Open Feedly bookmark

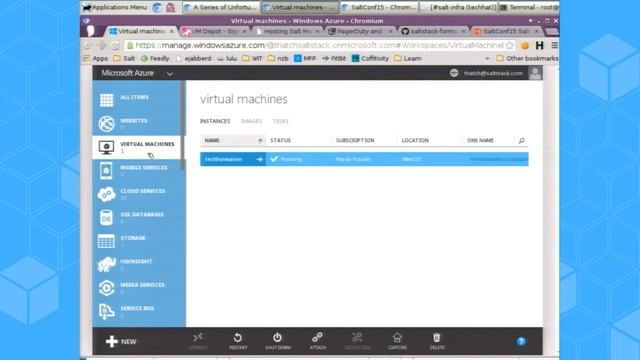[155, 58]
